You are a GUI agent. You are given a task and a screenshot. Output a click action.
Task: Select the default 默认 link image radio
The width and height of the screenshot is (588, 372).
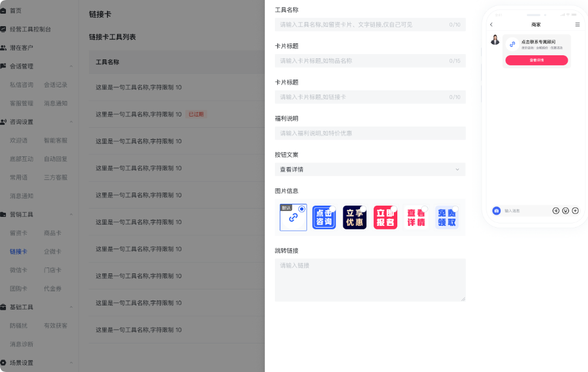point(302,209)
